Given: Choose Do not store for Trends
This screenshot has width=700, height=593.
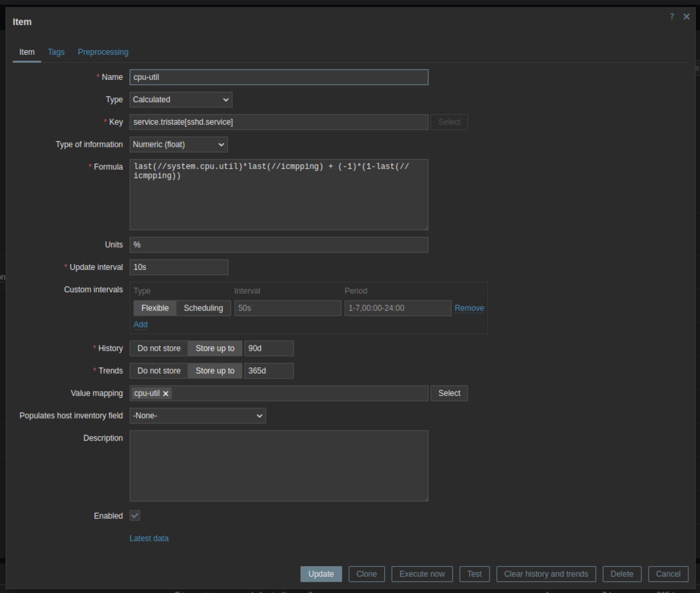Looking at the screenshot, I should [x=159, y=371].
